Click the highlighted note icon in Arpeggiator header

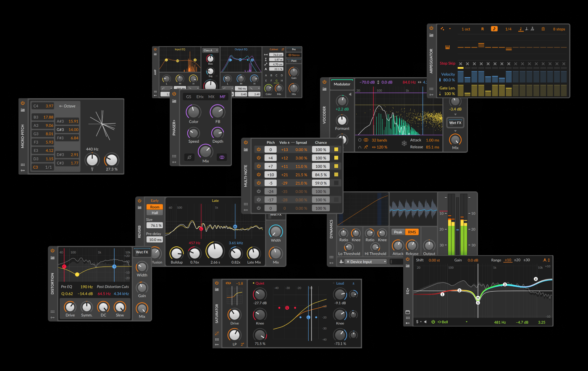click(494, 29)
